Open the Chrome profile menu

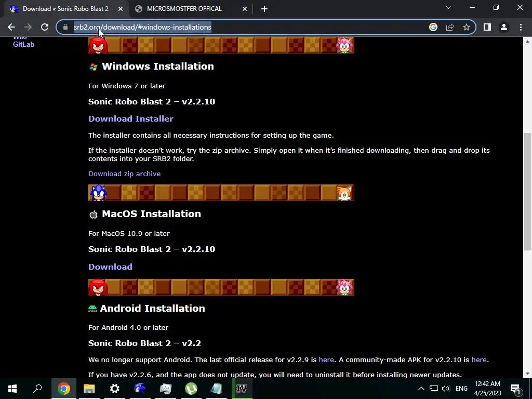(504, 27)
